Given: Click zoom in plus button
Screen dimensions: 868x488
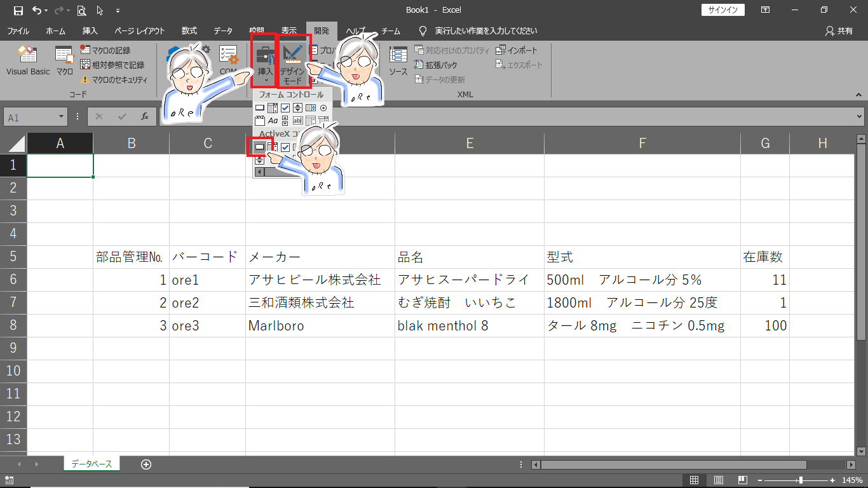Looking at the screenshot, I should [x=832, y=480].
